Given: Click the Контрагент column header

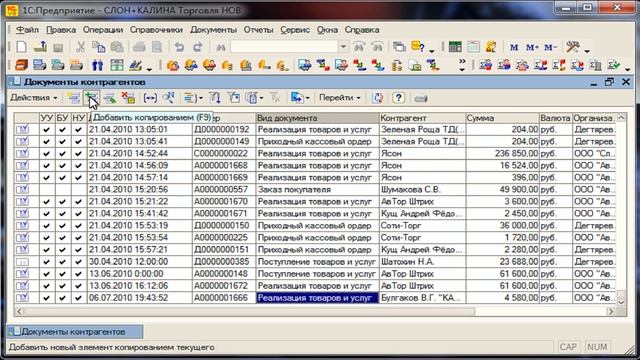Looking at the screenshot, I should (x=422, y=118).
